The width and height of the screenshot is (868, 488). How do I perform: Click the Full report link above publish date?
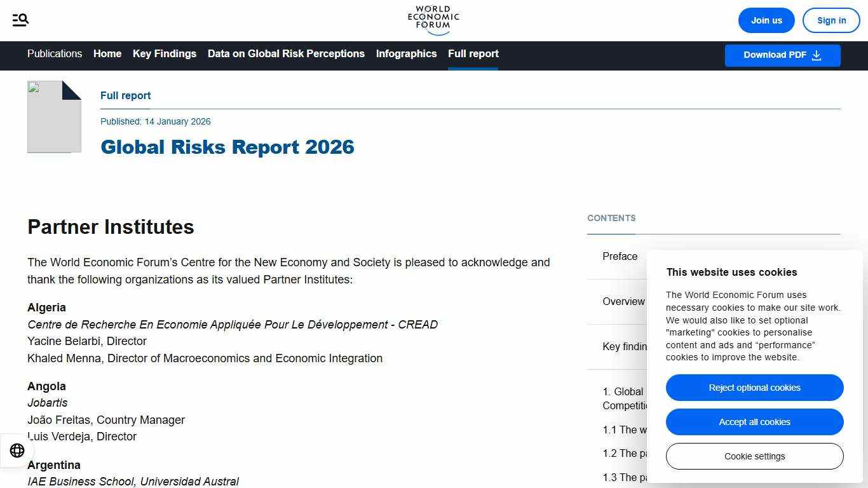coord(125,95)
